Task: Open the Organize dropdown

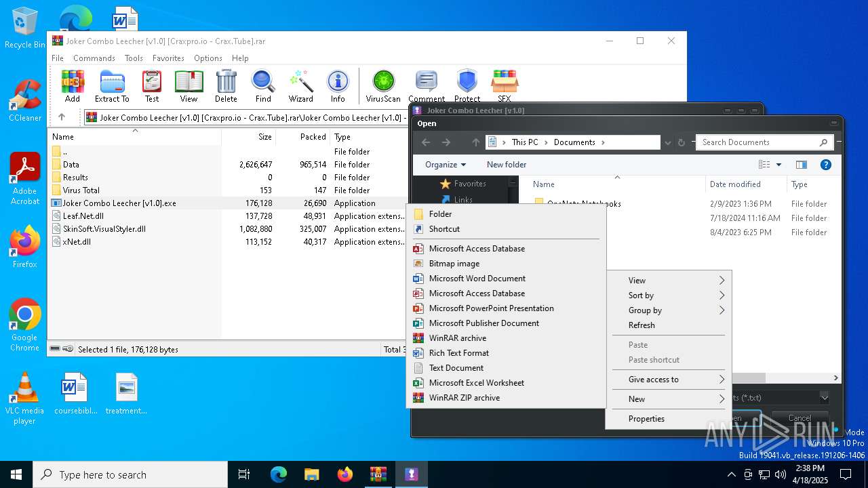Action: [x=446, y=165]
